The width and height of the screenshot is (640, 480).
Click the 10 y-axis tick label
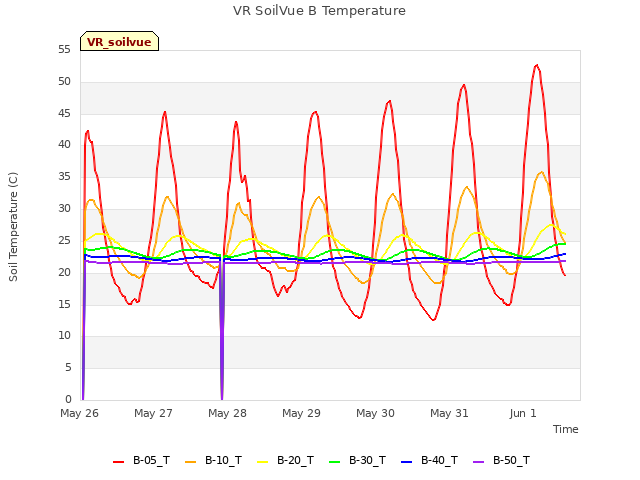pyautogui.click(x=64, y=336)
